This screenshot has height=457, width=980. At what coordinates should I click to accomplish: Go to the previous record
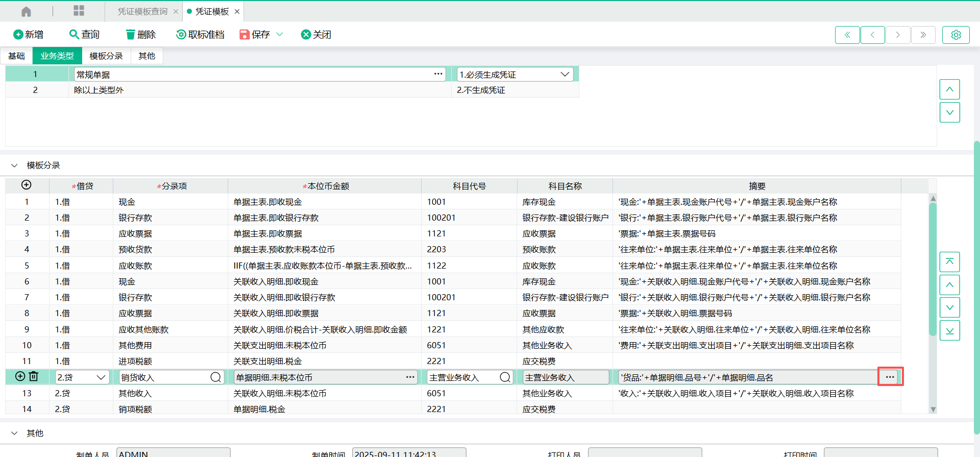click(873, 35)
